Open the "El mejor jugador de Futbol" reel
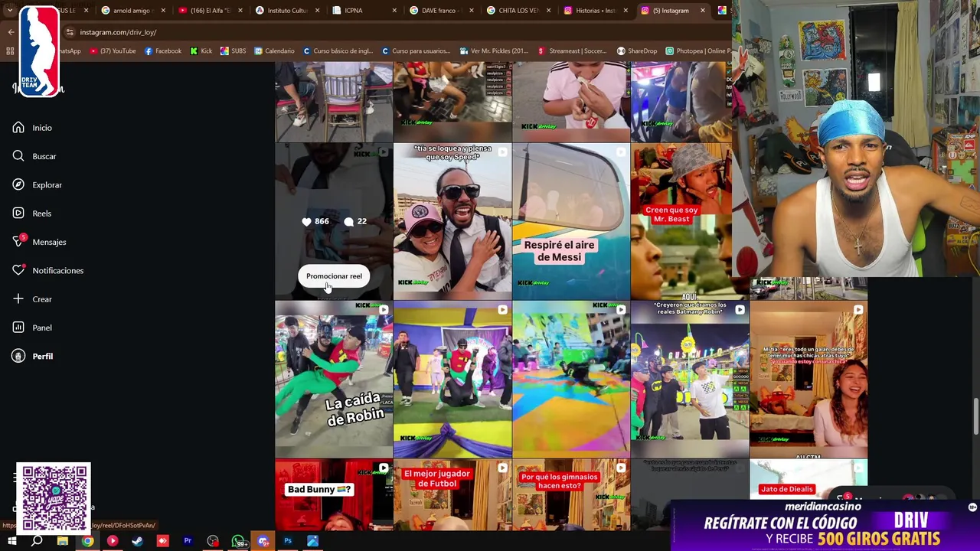This screenshot has width=980, height=551. point(452,494)
